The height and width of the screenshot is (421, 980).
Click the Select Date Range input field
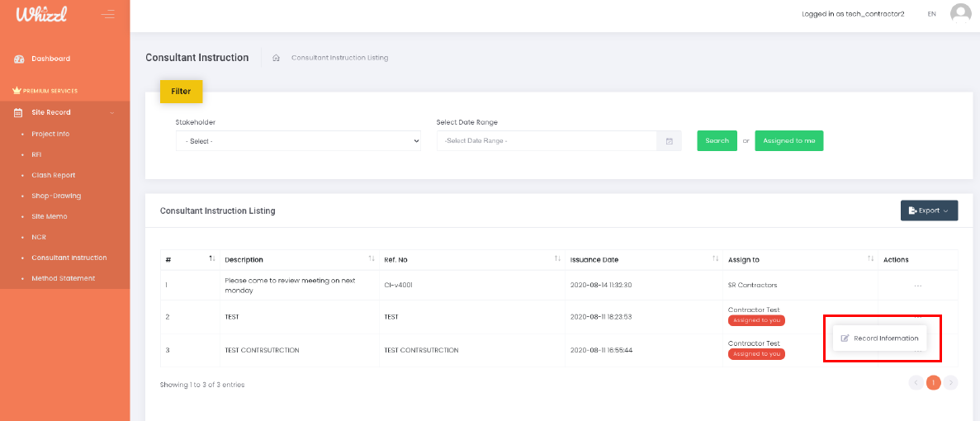[547, 141]
